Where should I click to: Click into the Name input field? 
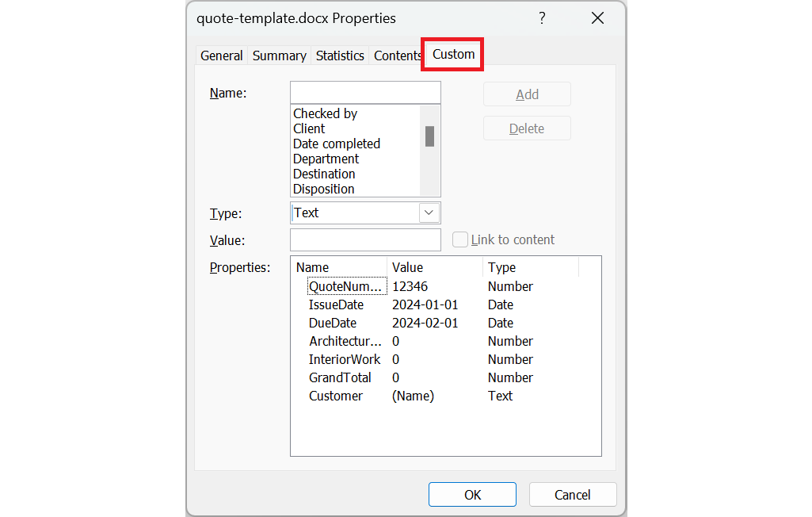click(365, 92)
